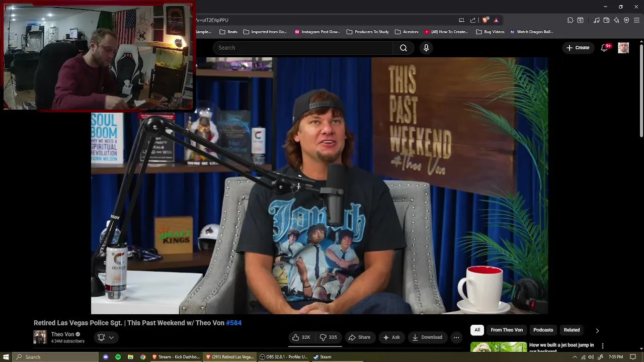Open Brave Wallet icon
Viewport: 644px width, 362px height.
[x=606, y=20]
